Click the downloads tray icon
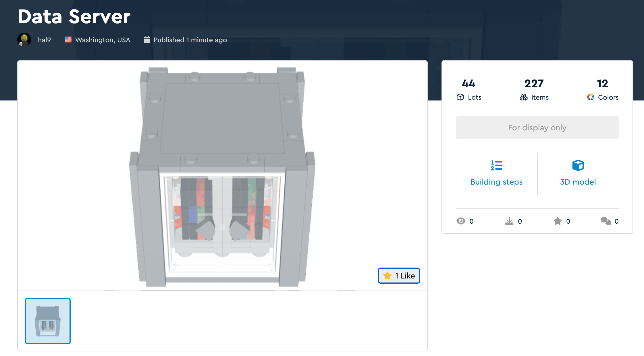 tap(509, 221)
